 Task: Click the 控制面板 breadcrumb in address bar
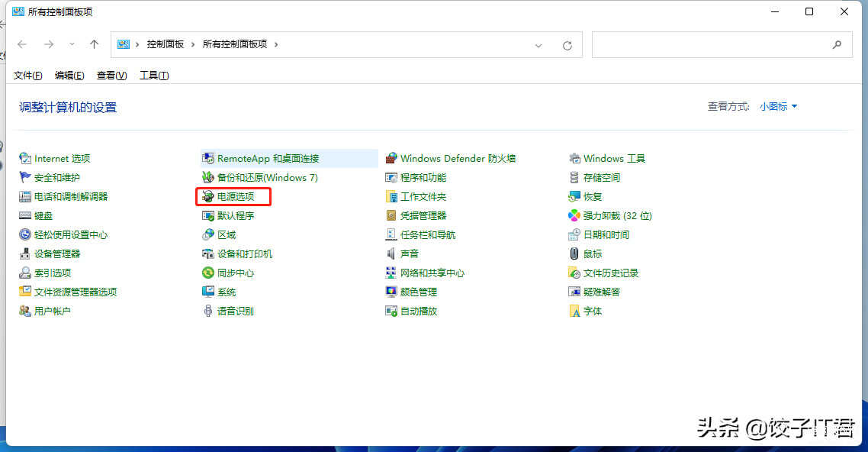[166, 44]
